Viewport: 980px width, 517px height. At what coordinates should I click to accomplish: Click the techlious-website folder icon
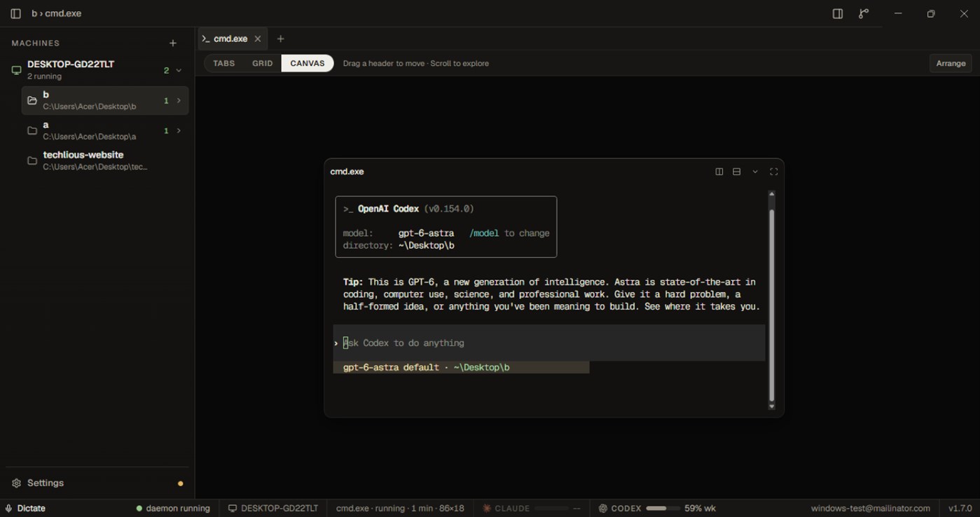click(32, 160)
